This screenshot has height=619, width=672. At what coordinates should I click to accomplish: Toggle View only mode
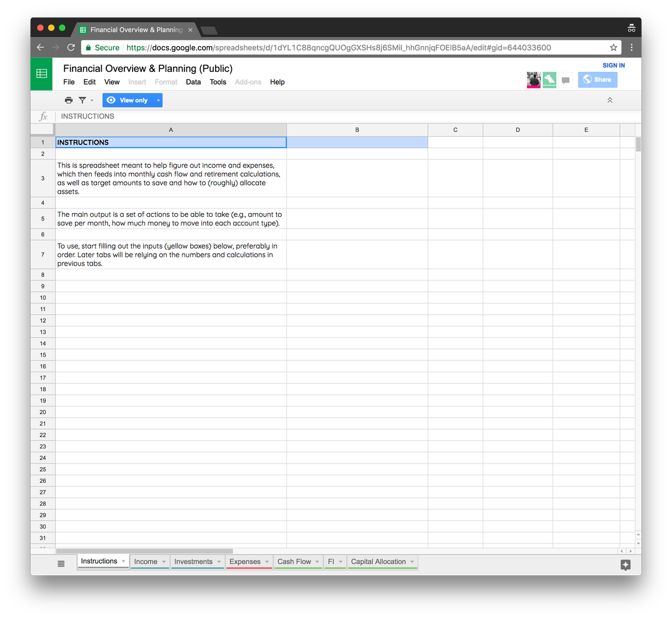(x=129, y=100)
